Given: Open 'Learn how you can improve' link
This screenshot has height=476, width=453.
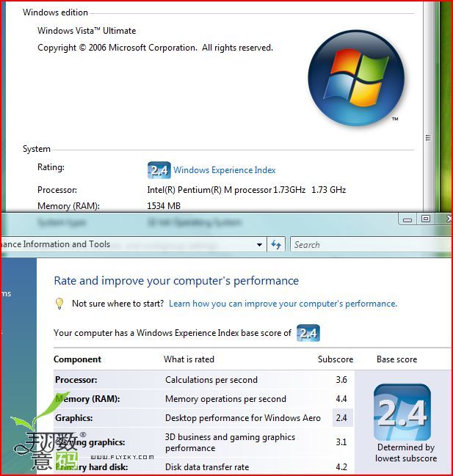Looking at the screenshot, I should click(283, 304).
